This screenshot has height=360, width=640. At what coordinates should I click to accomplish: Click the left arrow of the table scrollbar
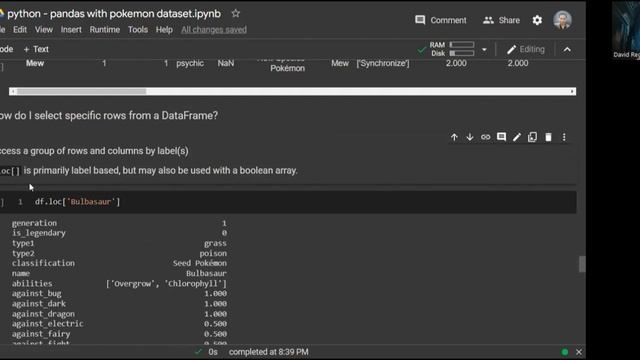click(x=13, y=91)
